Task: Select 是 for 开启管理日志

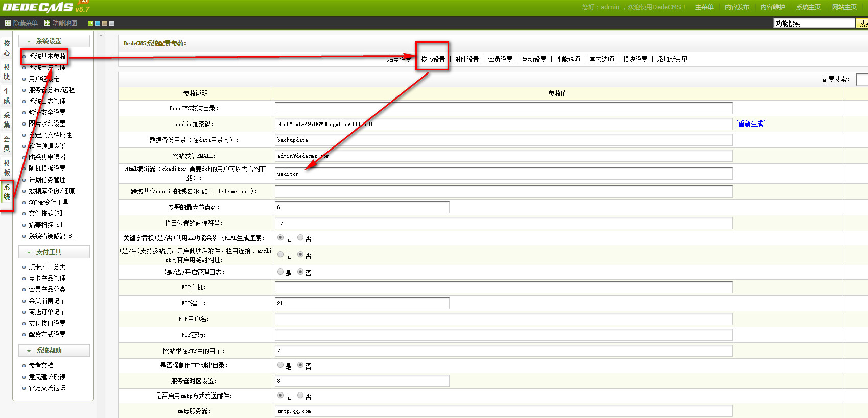Action: (280, 272)
